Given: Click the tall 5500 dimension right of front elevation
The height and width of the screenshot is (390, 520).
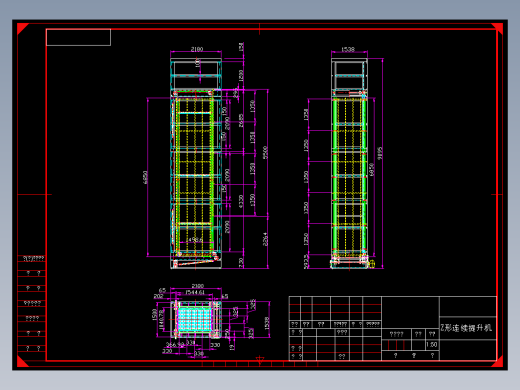Looking at the screenshot, I should [x=265, y=153].
